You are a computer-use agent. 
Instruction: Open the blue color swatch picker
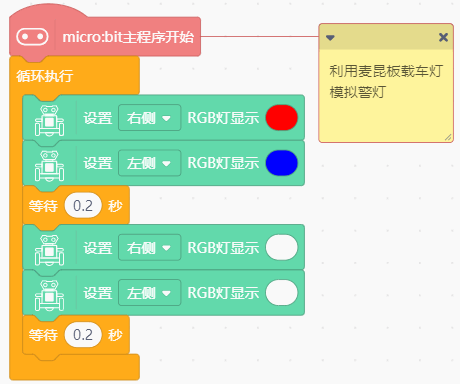pos(282,163)
